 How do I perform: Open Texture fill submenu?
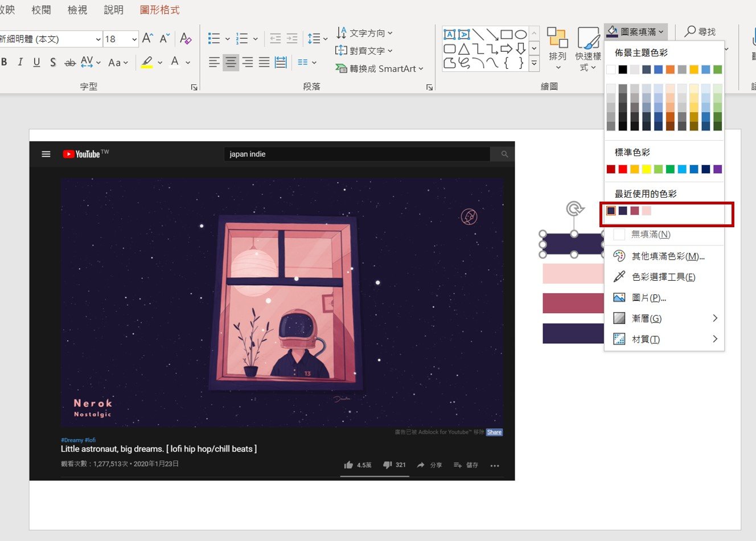664,339
